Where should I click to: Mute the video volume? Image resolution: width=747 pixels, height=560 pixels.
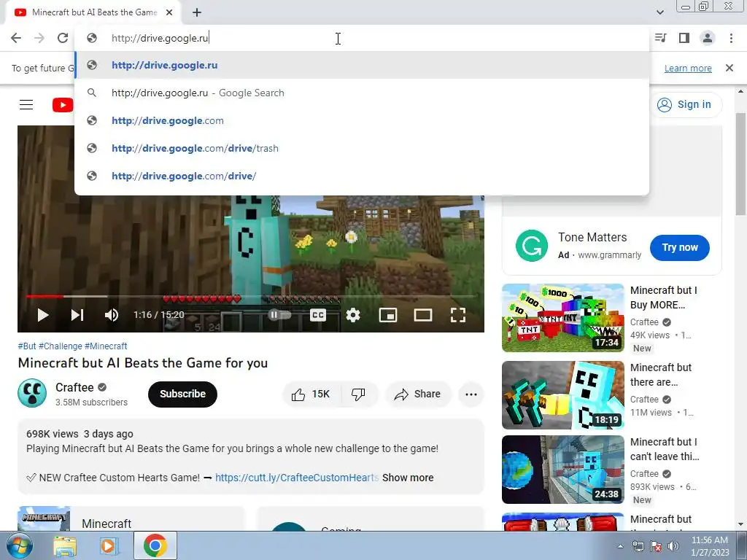(x=112, y=315)
